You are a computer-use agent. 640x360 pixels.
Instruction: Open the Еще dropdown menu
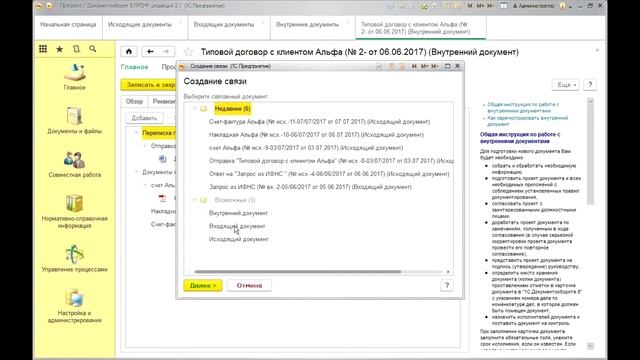click(x=565, y=84)
